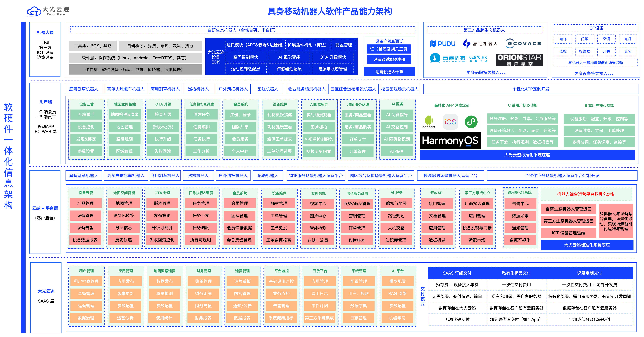Click 耗材更换提醒 under 设备维保

click(x=279, y=115)
